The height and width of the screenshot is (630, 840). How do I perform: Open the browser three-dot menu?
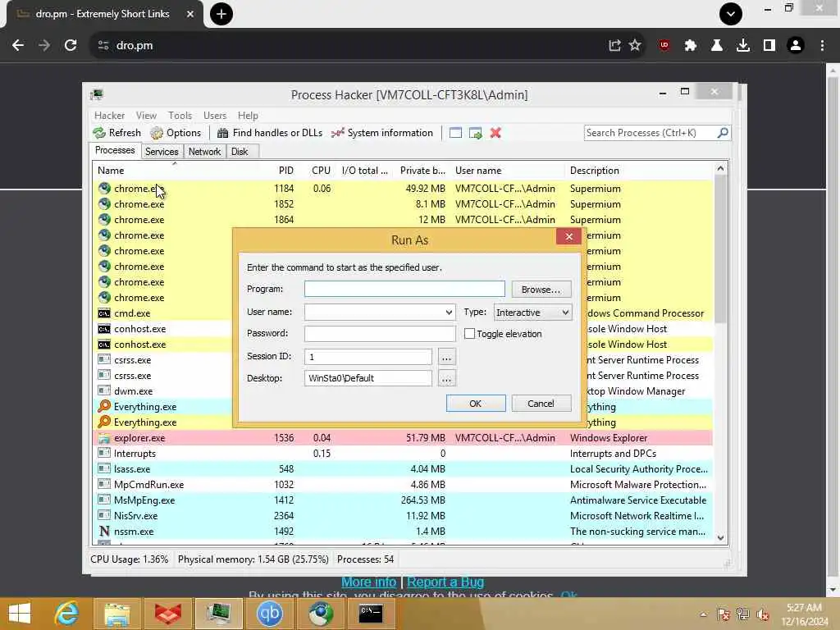(822, 46)
